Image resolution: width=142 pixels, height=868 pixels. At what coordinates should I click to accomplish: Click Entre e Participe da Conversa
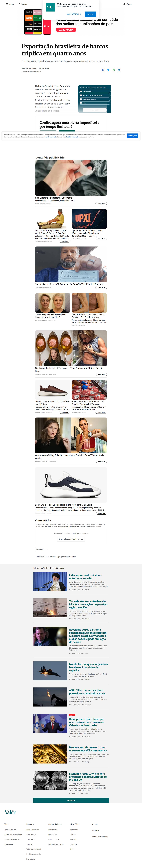pos(71,539)
